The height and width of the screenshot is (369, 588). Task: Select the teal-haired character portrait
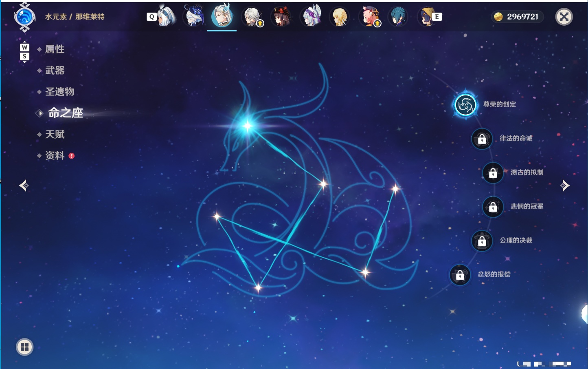(x=398, y=17)
